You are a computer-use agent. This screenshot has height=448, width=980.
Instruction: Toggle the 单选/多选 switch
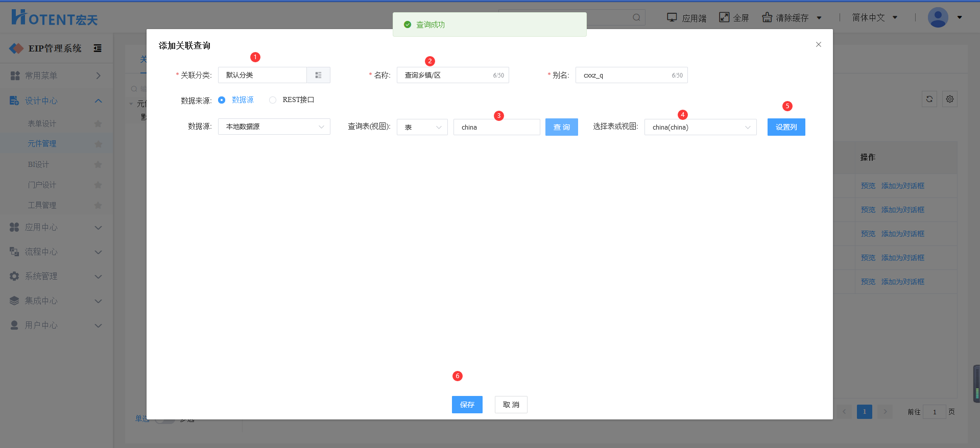[164, 419]
